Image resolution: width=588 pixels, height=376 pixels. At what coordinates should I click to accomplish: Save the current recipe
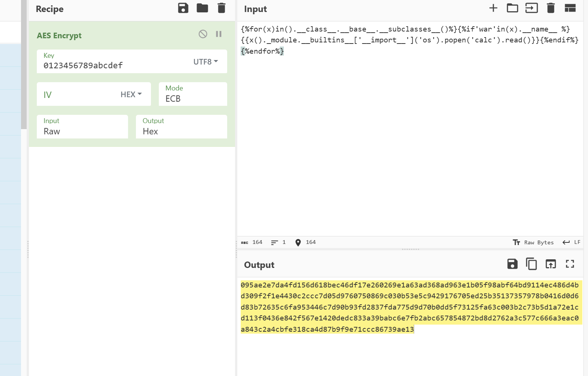(183, 8)
